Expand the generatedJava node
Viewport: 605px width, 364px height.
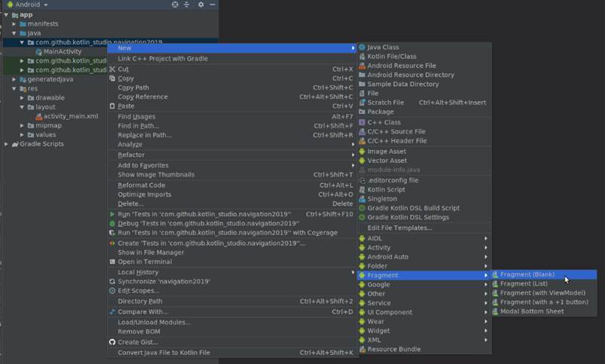tap(14, 79)
